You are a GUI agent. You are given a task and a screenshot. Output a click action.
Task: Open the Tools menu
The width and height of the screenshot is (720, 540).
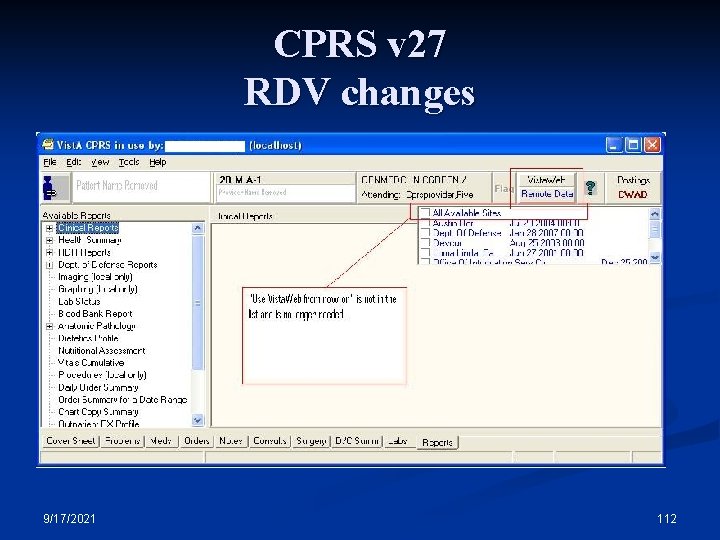point(129,162)
